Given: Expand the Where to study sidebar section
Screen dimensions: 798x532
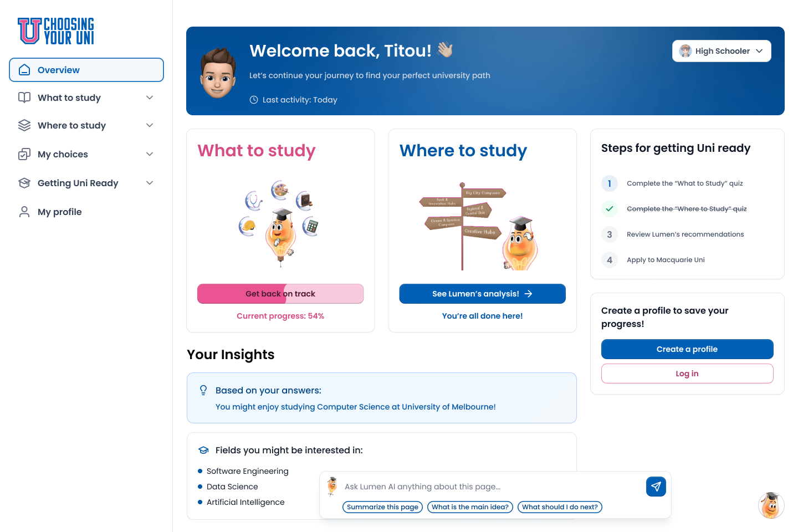Looking at the screenshot, I should (150, 125).
